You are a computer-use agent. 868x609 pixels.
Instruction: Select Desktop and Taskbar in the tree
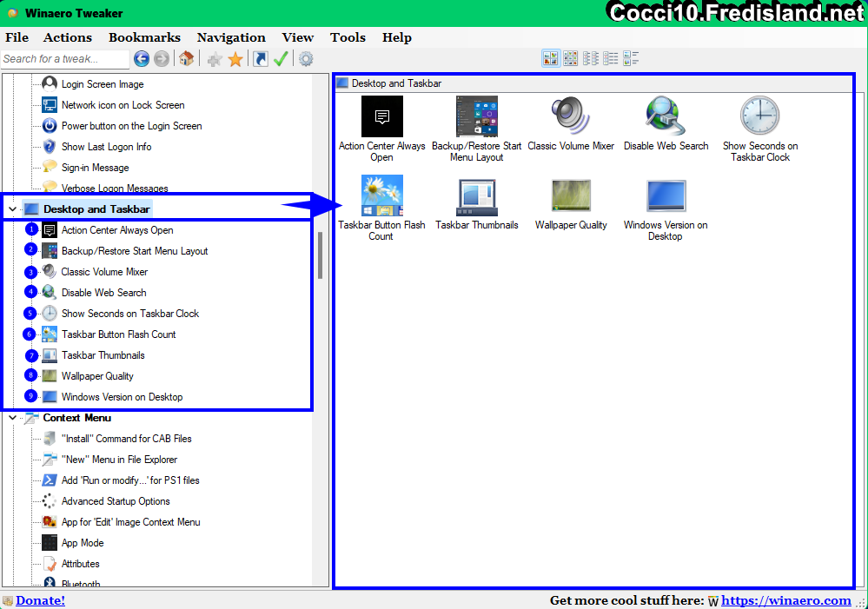coord(96,209)
